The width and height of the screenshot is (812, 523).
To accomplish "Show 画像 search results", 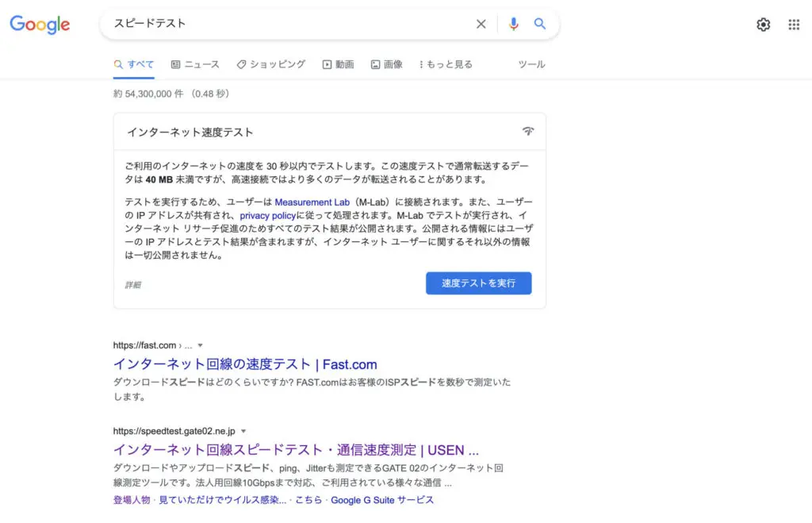I will [x=386, y=64].
